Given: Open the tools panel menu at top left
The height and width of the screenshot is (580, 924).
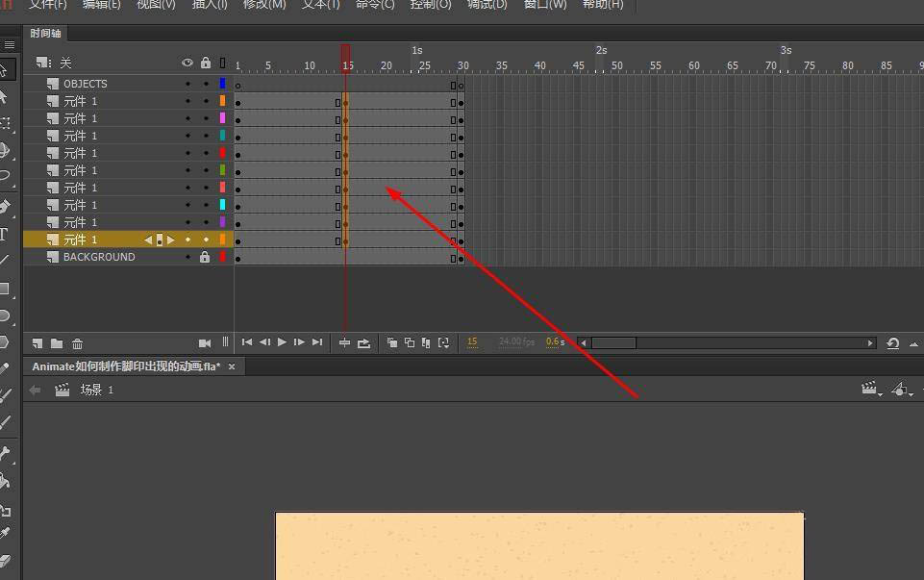Looking at the screenshot, I should coord(10,45).
